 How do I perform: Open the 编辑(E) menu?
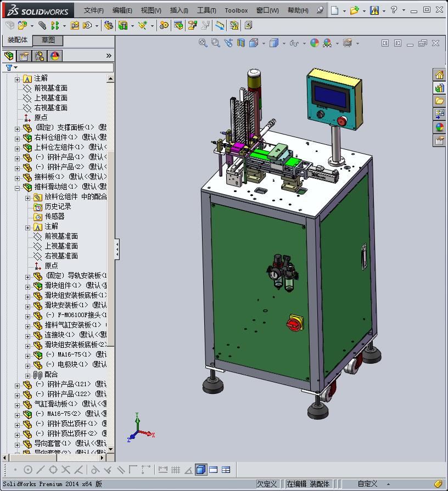tap(122, 10)
